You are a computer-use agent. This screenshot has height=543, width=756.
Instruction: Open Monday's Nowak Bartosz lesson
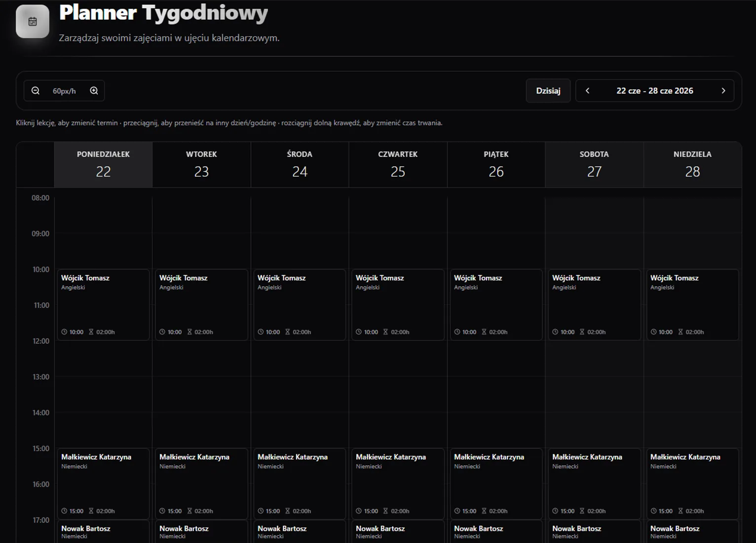tap(103, 532)
